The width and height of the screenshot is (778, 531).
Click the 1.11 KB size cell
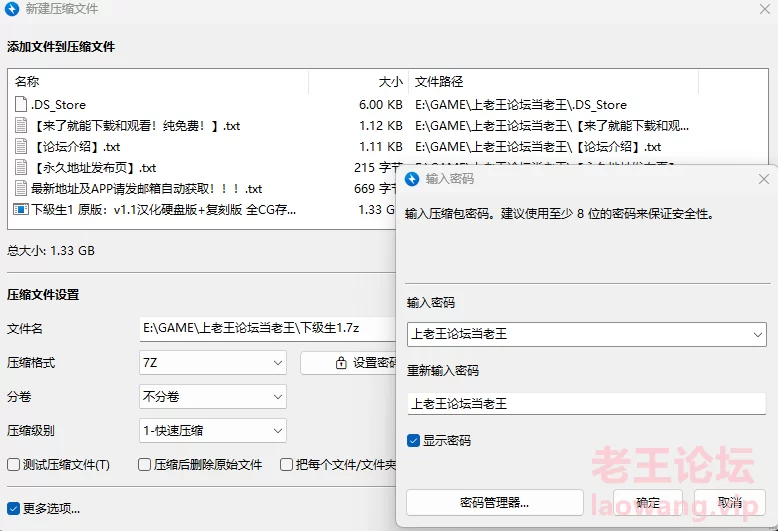coord(381,147)
